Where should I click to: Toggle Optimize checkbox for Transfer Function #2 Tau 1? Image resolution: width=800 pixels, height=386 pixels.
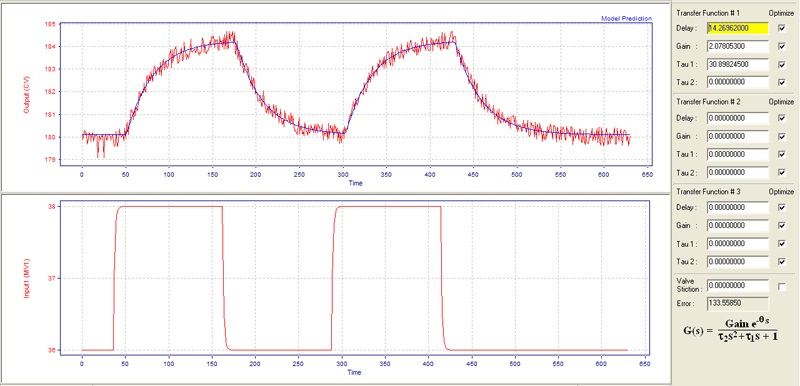[x=782, y=154]
